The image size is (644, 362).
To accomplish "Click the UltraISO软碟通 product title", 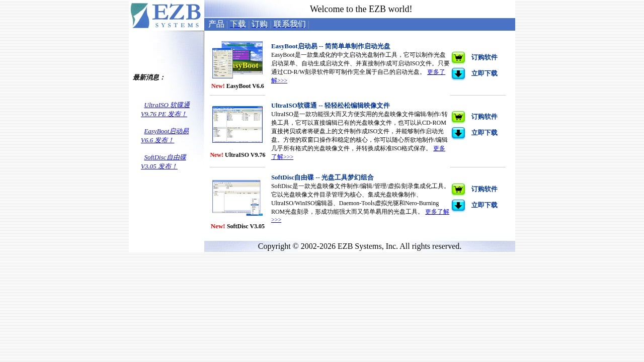I will [331, 106].
